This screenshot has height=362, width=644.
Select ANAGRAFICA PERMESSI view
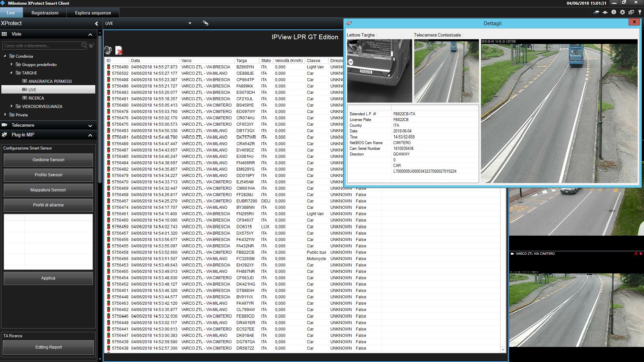pos(50,81)
